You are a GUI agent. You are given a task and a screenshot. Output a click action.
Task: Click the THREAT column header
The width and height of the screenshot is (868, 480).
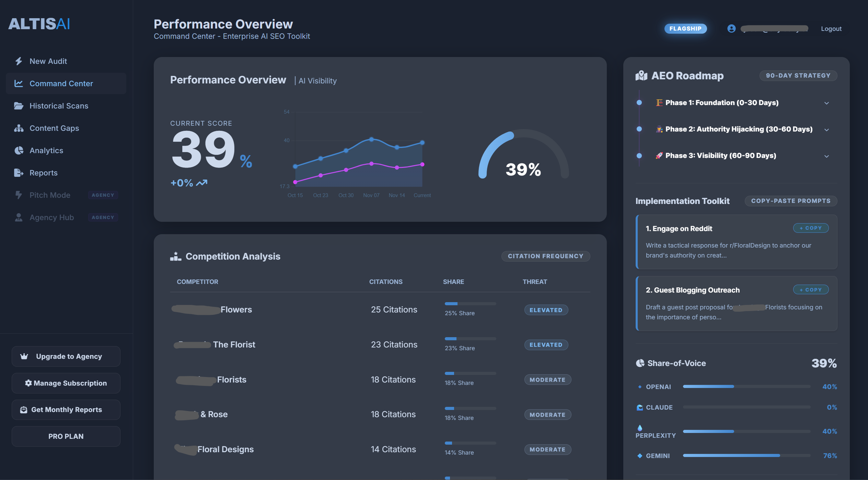(535, 282)
